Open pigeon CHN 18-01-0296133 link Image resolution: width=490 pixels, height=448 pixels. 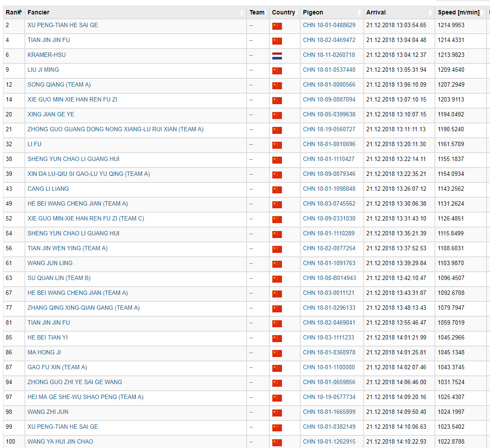coord(329,308)
